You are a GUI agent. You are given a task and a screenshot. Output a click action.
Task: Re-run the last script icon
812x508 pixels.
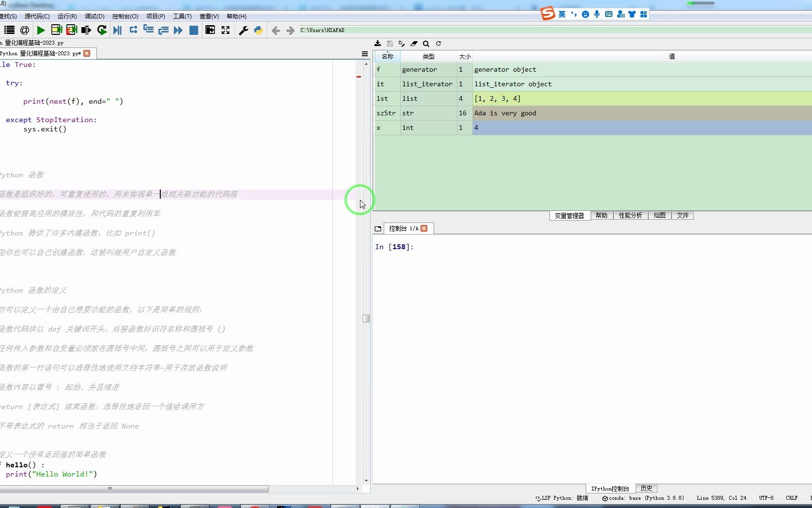102,30
